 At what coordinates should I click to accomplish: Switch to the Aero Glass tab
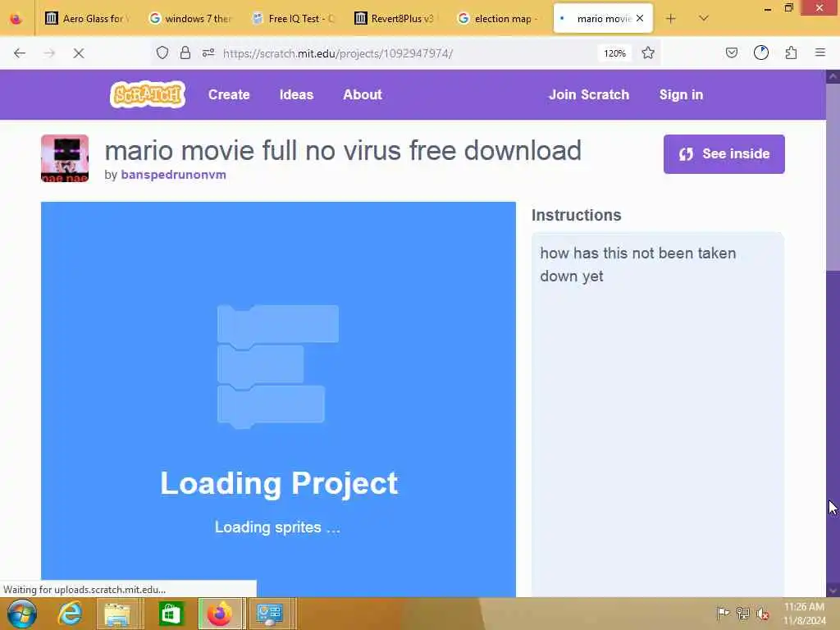coord(85,19)
